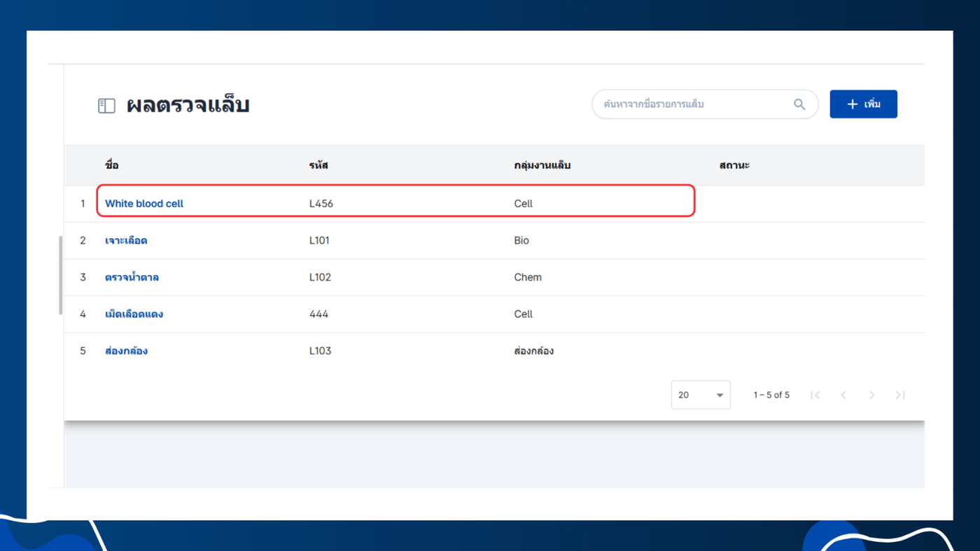Image resolution: width=980 pixels, height=551 pixels.
Task: Click the left vertical scrollbar thumb
Action: pos(61,275)
